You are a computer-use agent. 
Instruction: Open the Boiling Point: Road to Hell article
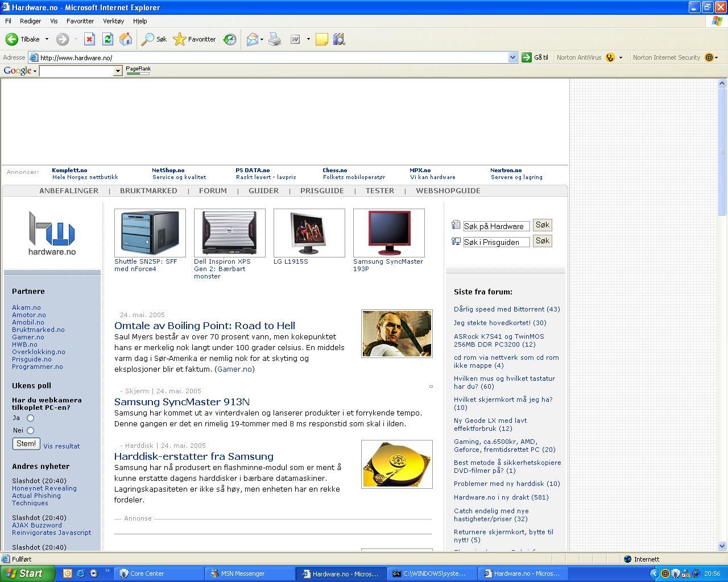[x=205, y=326]
